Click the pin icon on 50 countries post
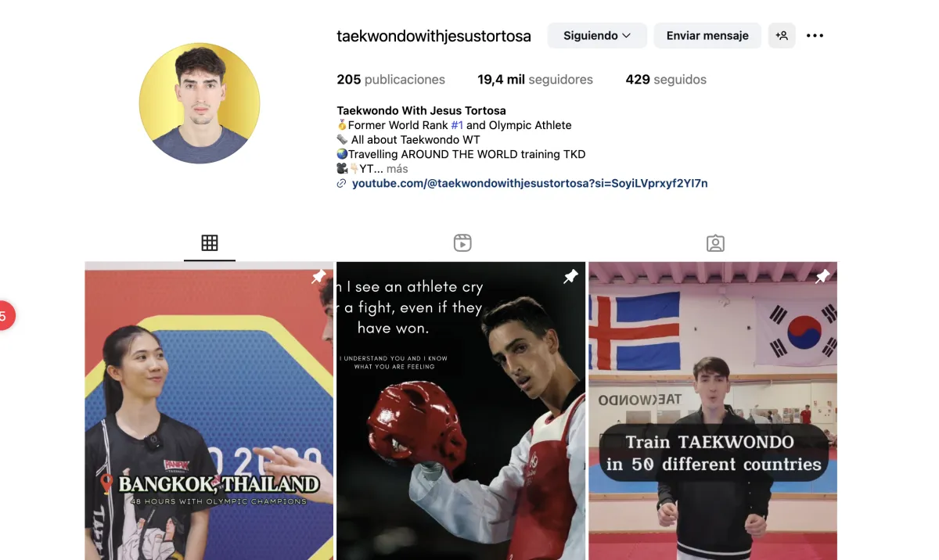The image size is (939, 560). [822, 277]
